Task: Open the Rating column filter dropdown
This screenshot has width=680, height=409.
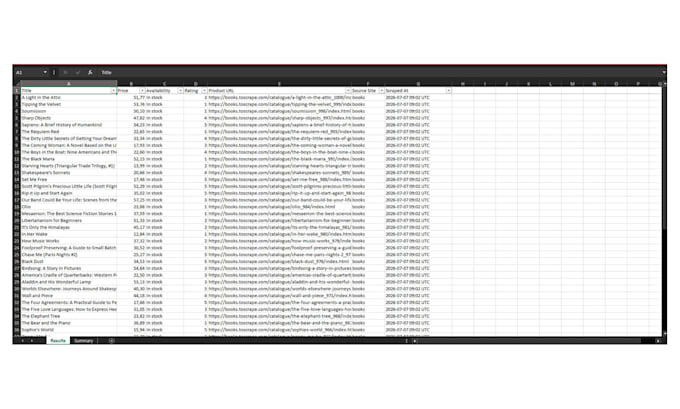Action: coord(204,91)
